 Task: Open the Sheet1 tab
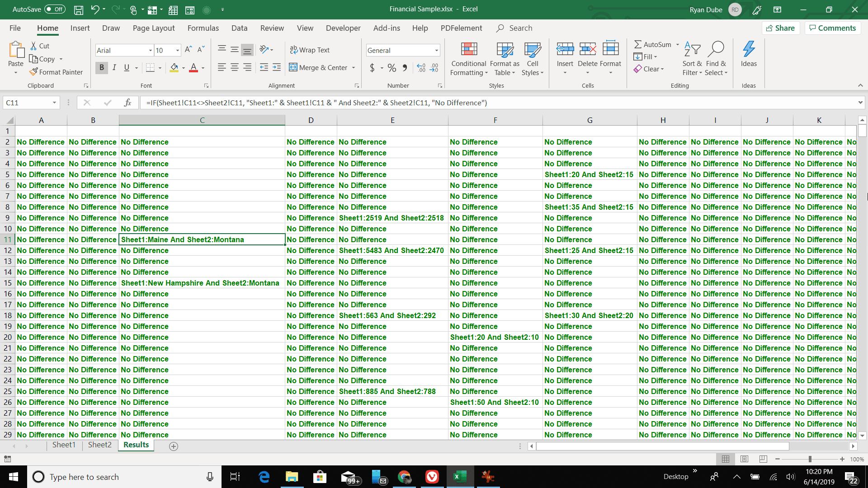pos(64,445)
